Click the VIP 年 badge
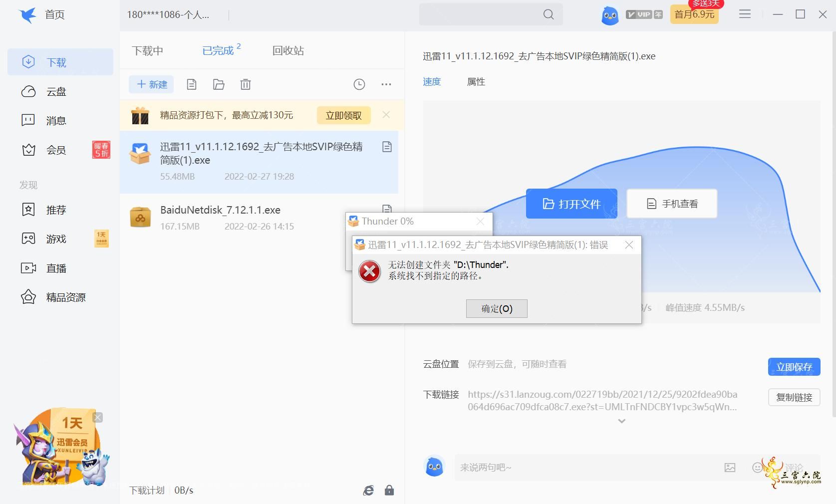Screen dimensions: 836x504 pyautogui.click(x=644, y=14)
